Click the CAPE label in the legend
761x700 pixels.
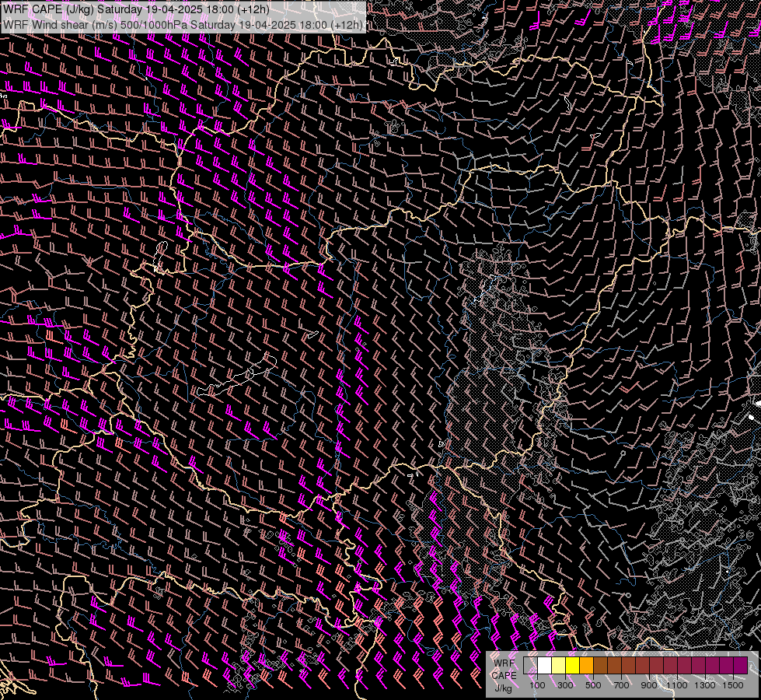click(504, 675)
